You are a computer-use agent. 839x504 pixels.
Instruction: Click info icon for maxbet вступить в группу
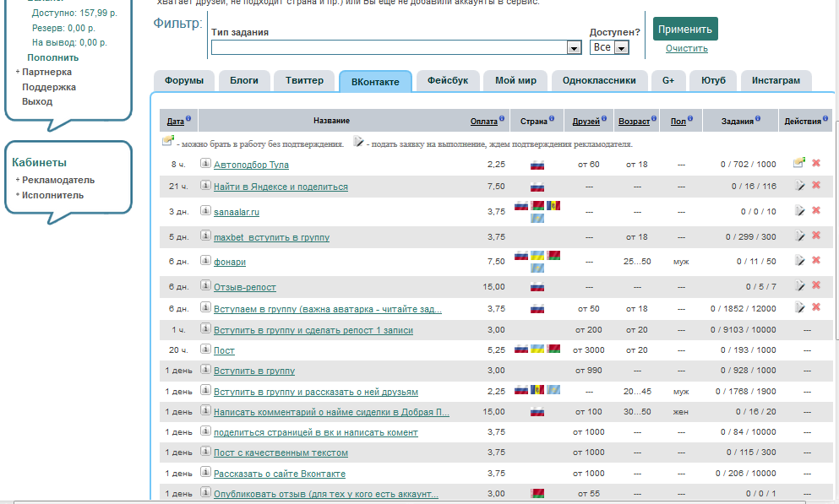pos(205,236)
